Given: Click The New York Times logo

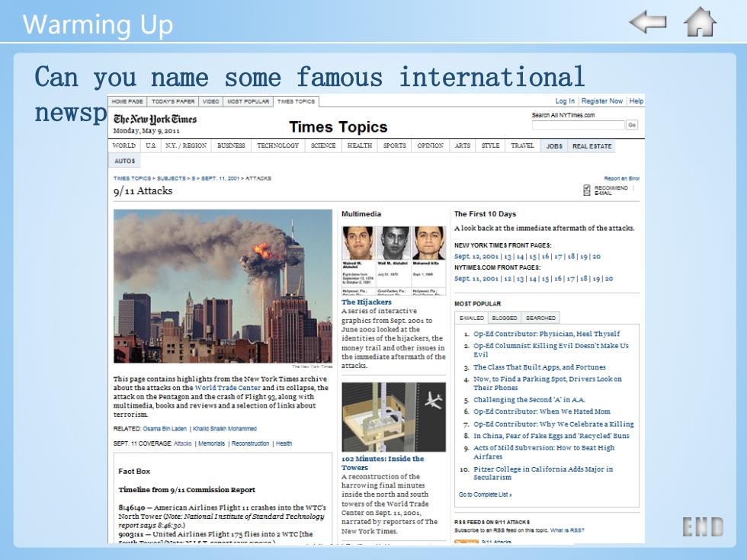Looking at the screenshot, I should [x=155, y=119].
